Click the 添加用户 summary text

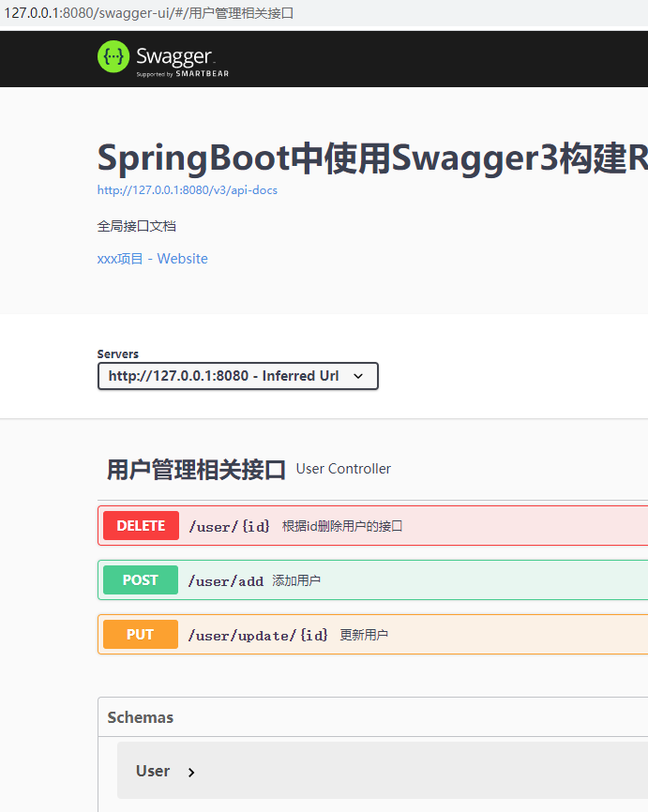296,580
